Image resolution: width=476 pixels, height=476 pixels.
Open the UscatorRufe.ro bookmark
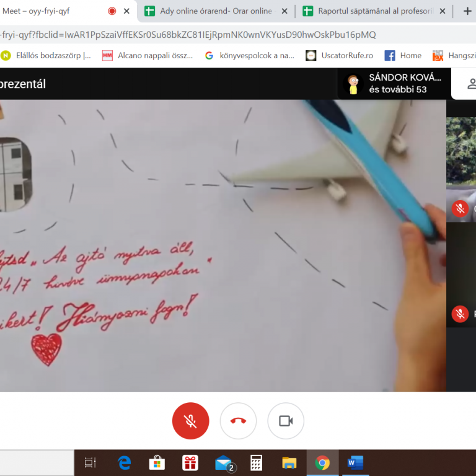340,55
